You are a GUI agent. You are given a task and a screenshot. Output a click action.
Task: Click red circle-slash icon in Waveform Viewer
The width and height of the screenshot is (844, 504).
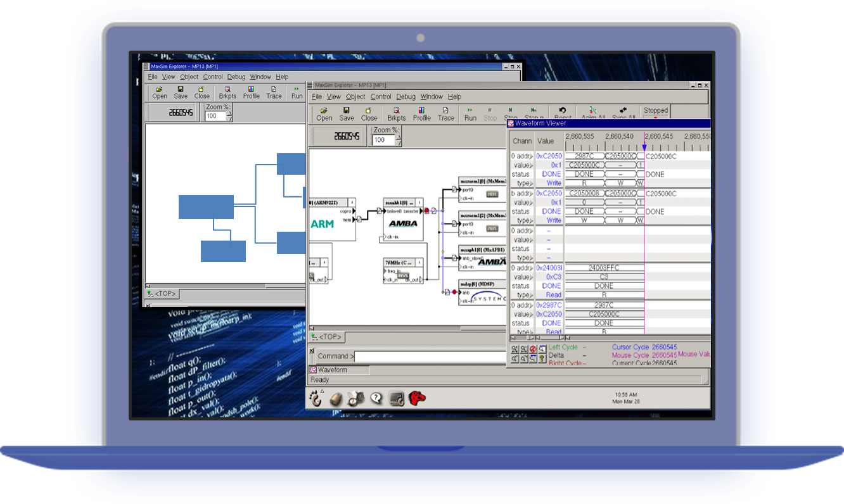(x=533, y=349)
